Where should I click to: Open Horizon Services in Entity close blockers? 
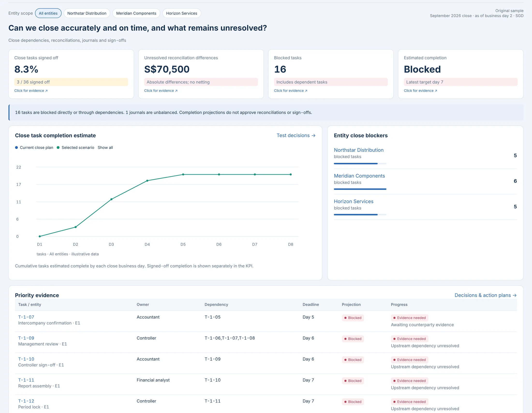[354, 201]
